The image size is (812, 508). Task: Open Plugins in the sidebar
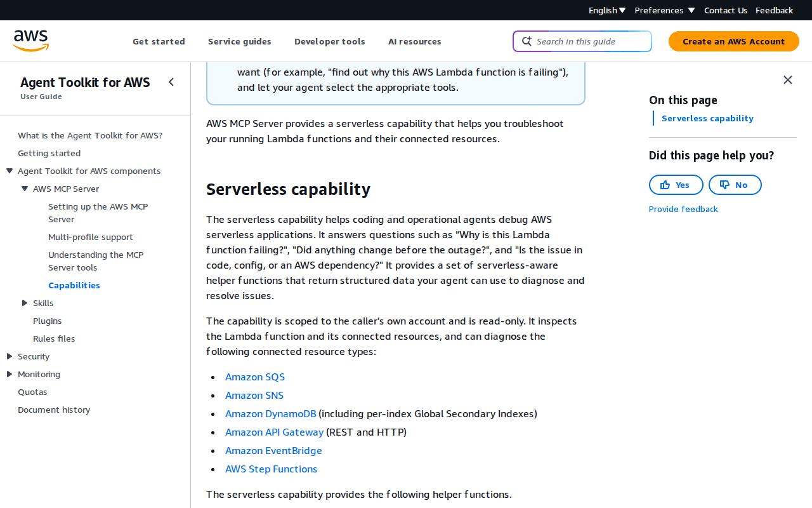(x=48, y=321)
